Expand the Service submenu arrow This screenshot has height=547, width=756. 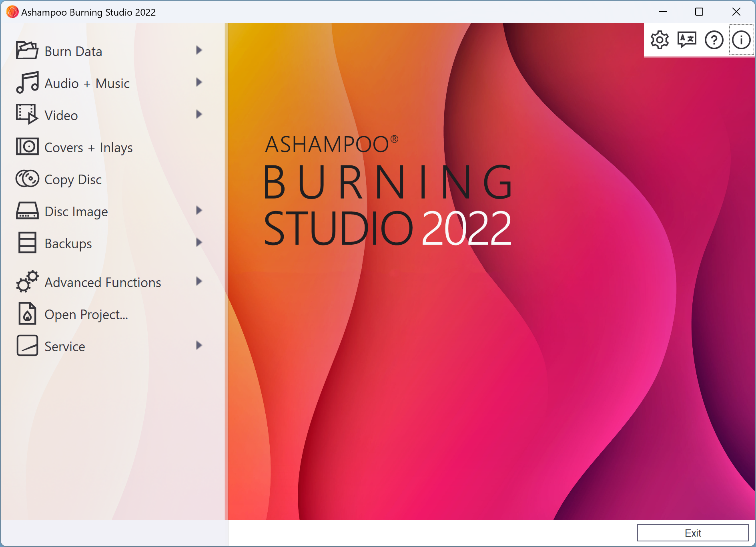[x=199, y=346]
